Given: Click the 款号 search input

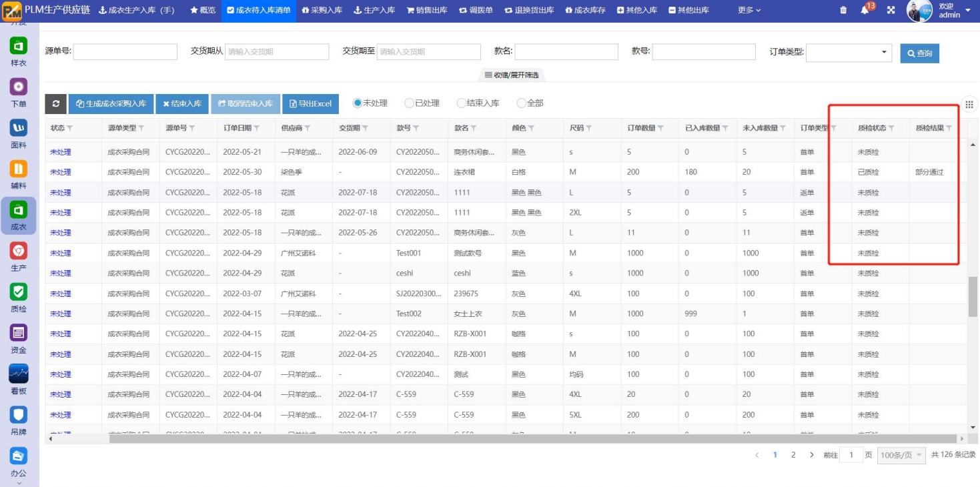Looking at the screenshot, I should coord(704,52).
